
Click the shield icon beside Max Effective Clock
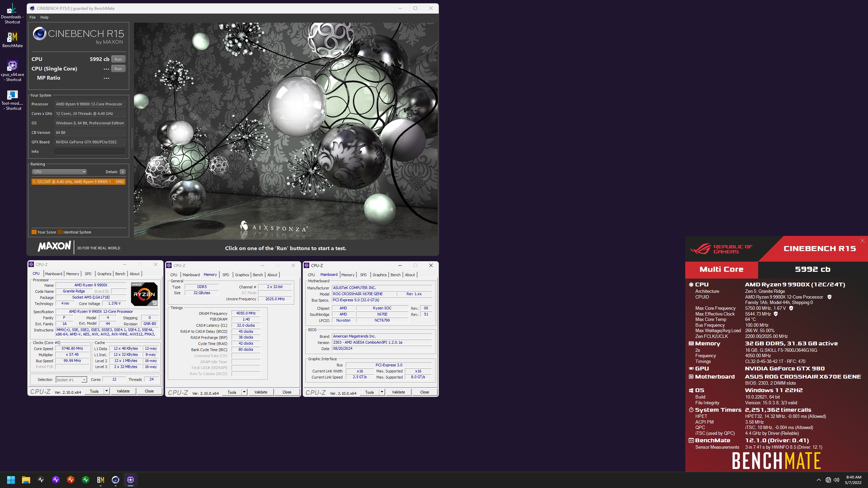click(776, 314)
